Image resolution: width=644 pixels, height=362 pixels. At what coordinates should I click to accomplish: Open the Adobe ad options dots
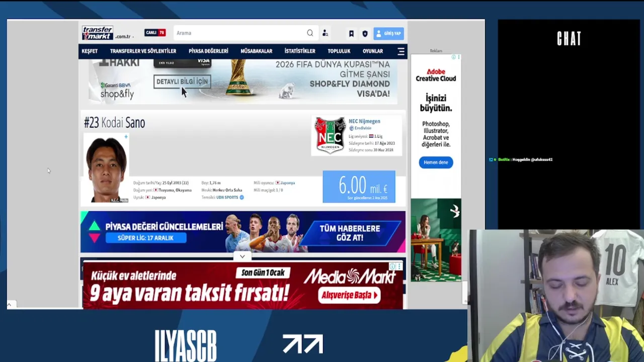pos(458,57)
